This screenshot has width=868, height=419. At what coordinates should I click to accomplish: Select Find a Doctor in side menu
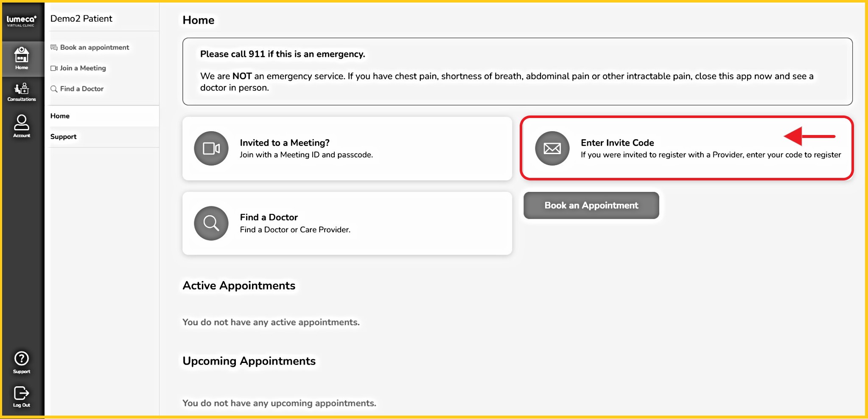pyautogui.click(x=81, y=89)
